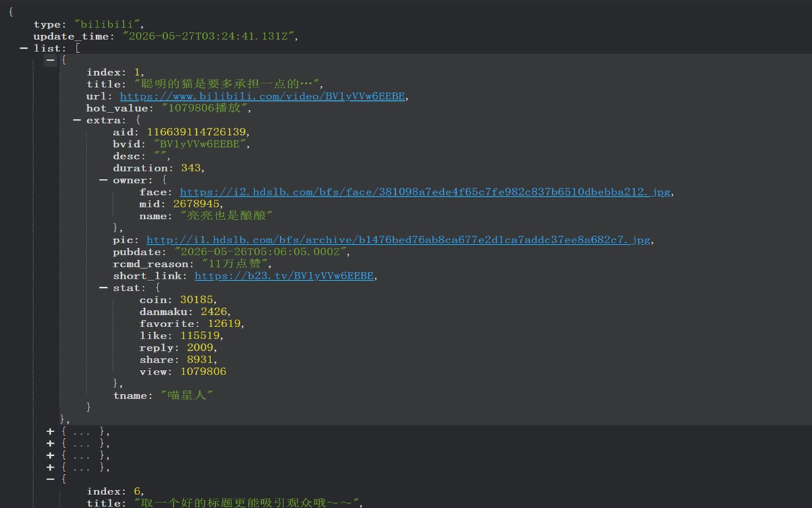
Task: Open the b23.tv short_link
Action: [x=284, y=276]
